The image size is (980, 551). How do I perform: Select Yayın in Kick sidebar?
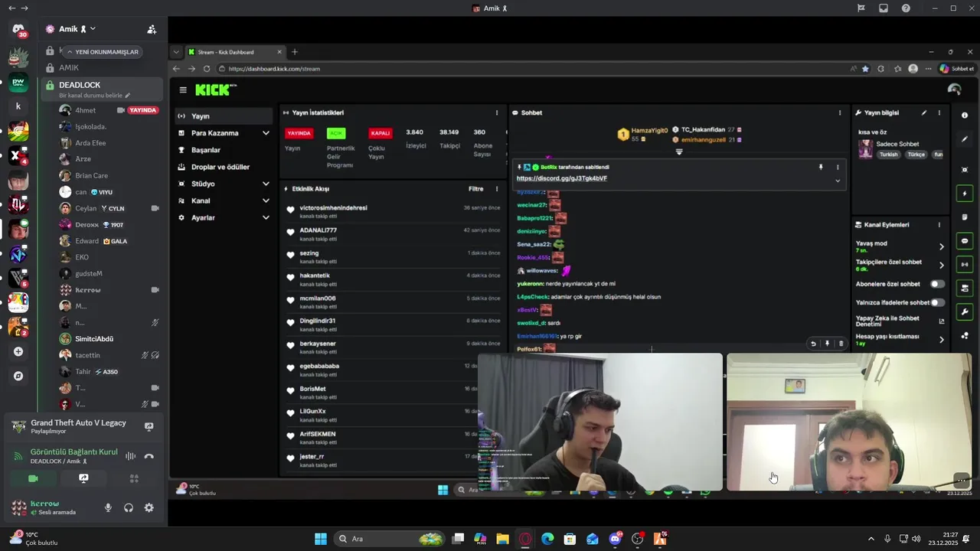223,116
